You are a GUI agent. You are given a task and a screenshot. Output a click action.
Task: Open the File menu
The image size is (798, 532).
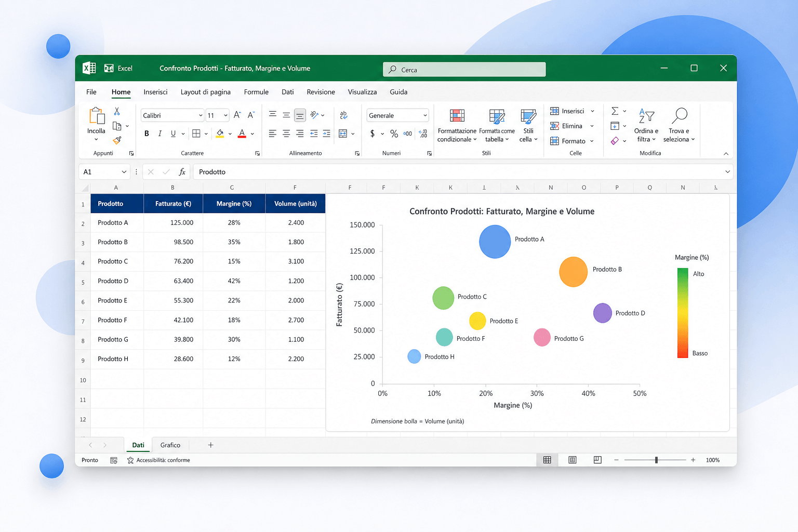[91, 92]
